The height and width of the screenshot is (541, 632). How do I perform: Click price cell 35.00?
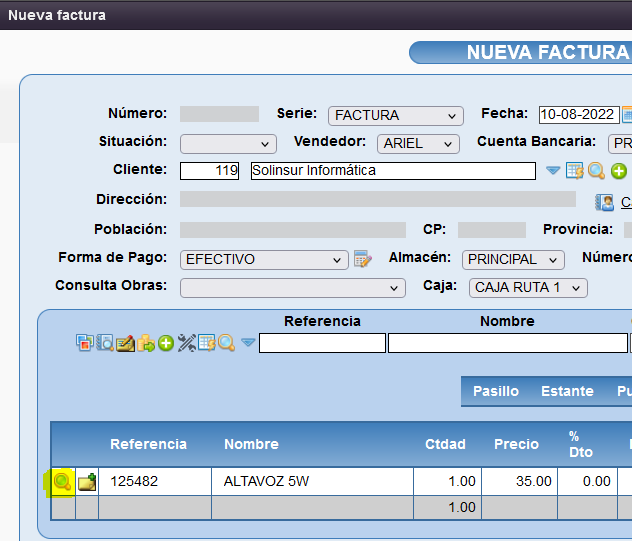(x=520, y=481)
